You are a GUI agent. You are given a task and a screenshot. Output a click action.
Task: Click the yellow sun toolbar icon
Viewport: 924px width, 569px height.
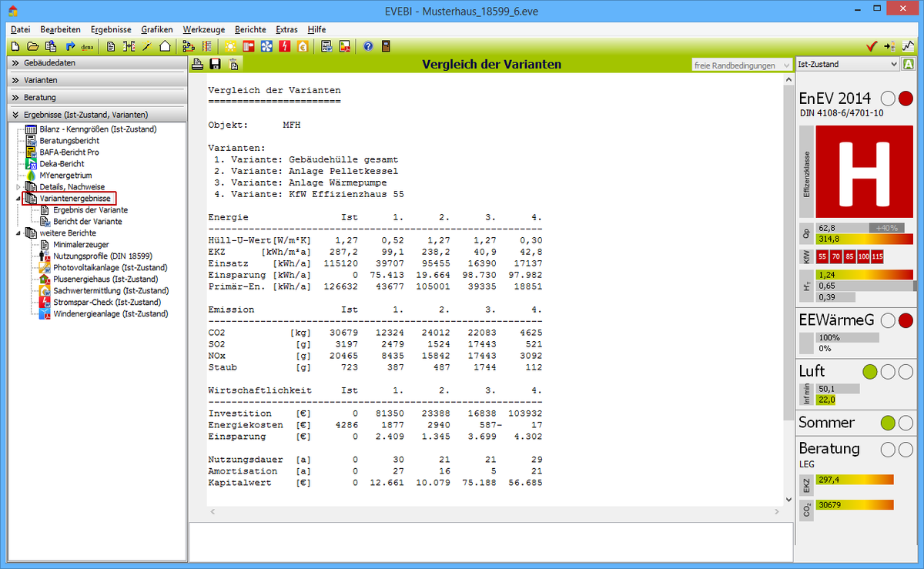[231, 46]
